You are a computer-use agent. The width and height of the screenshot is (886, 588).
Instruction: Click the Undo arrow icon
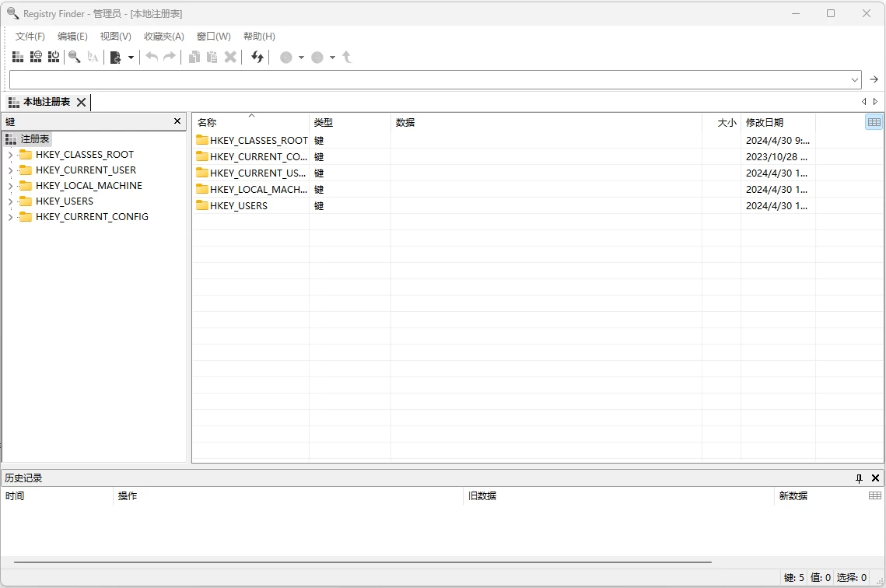point(152,57)
